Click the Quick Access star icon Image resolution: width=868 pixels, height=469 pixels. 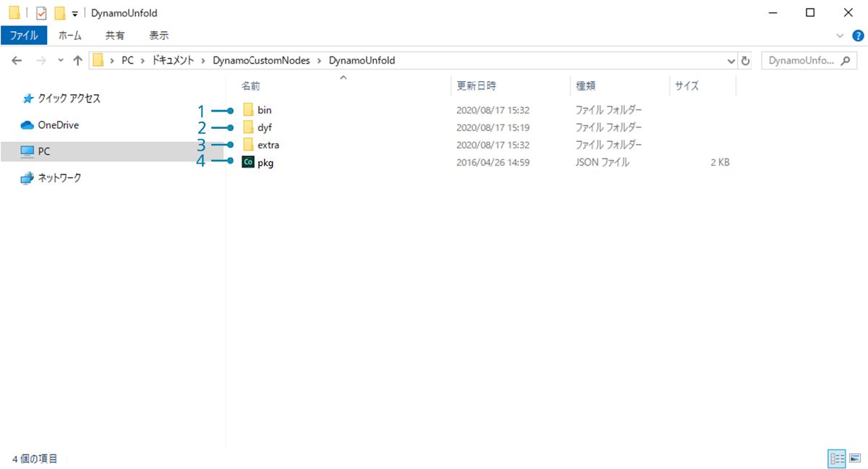pyautogui.click(x=28, y=98)
